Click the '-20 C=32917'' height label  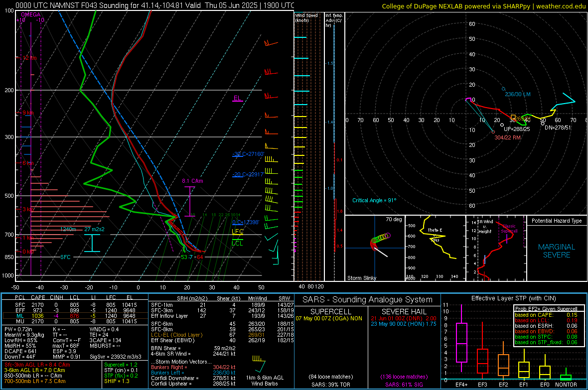[248, 174]
